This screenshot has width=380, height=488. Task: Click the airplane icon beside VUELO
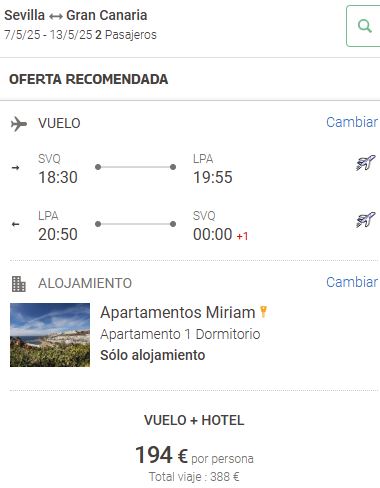coord(19,124)
